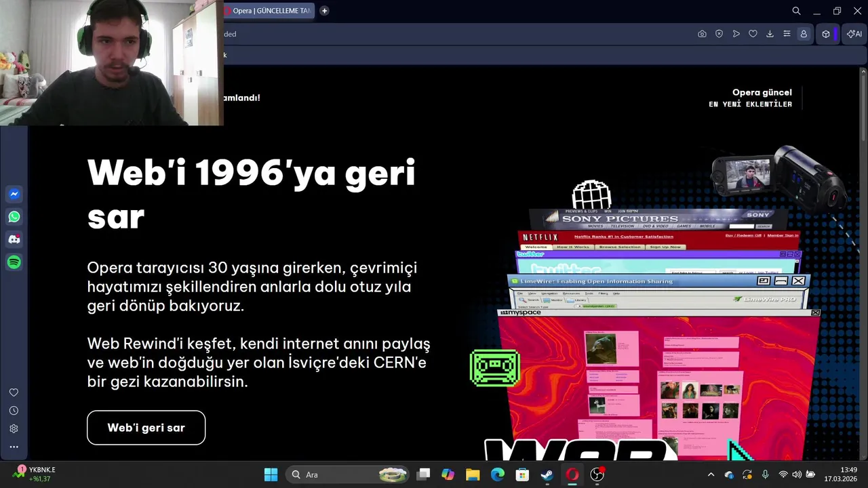Screen dimensions: 868x488
Task: Click the pixel globe icon
Action: pos(592,196)
